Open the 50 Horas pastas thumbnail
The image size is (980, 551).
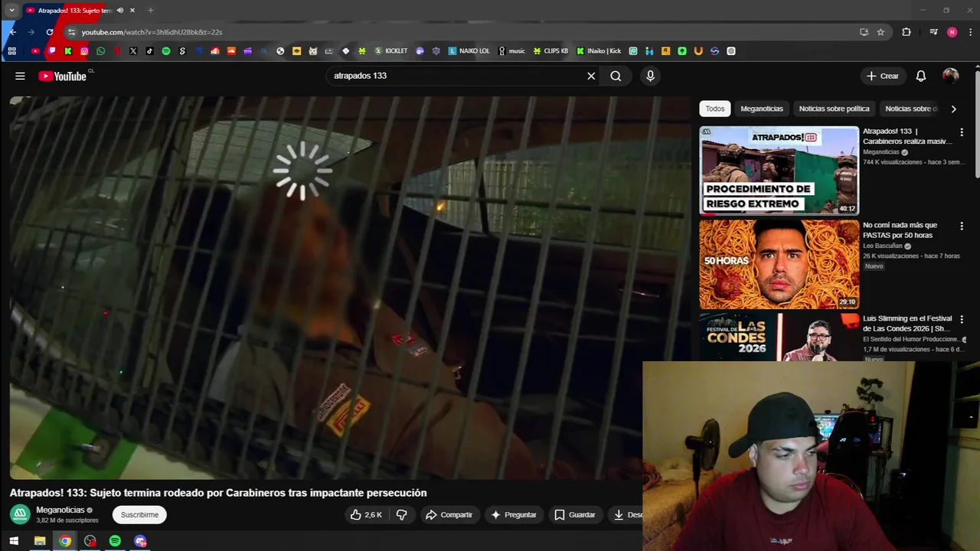pos(779,265)
